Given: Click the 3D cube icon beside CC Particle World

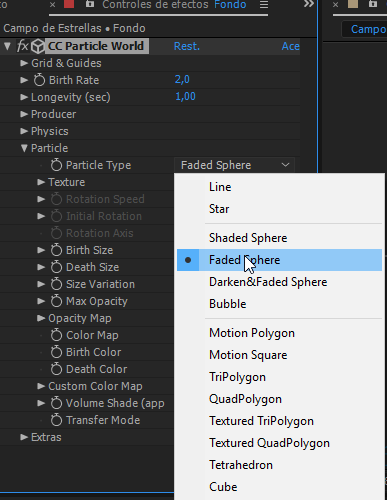Looking at the screenshot, I should [38, 46].
